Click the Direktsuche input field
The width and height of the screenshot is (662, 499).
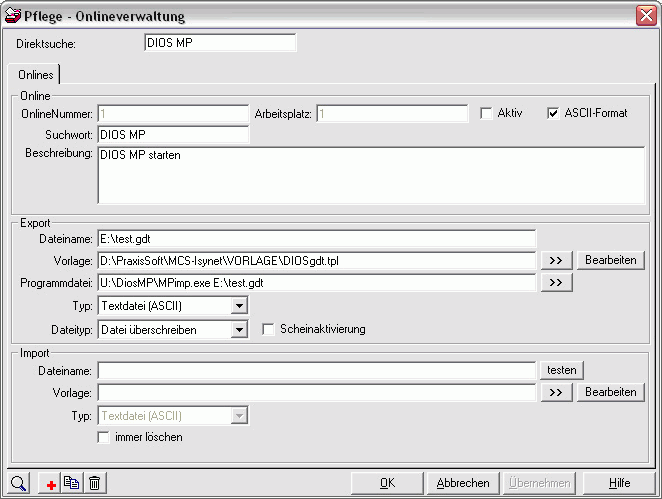(220, 43)
